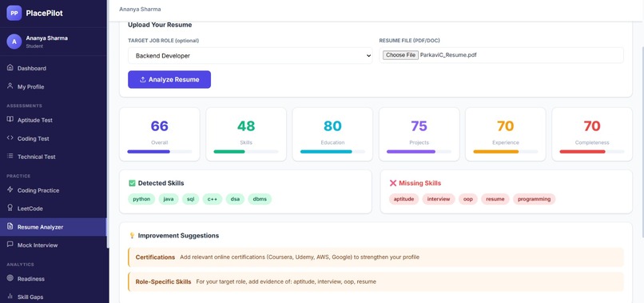This screenshot has width=644, height=303.
Task: Go to the Readiness analytics page
Action: tap(54, 279)
